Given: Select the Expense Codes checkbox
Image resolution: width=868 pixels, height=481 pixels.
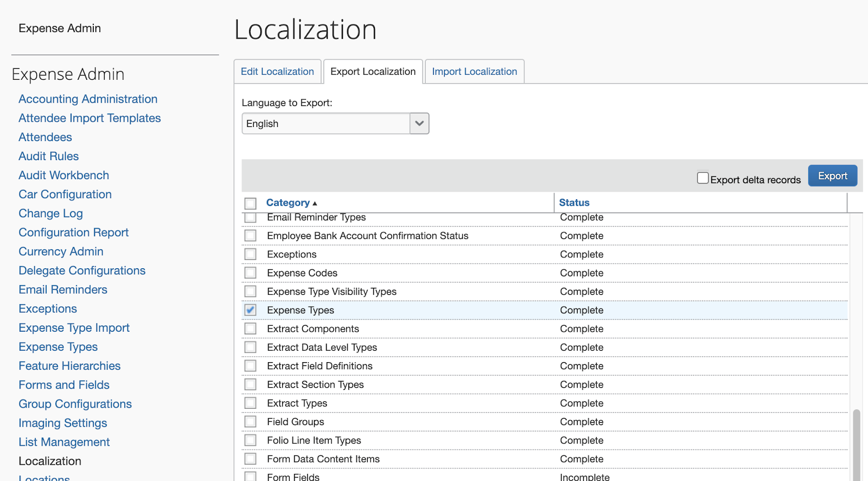Looking at the screenshot, I should (250, 273).
